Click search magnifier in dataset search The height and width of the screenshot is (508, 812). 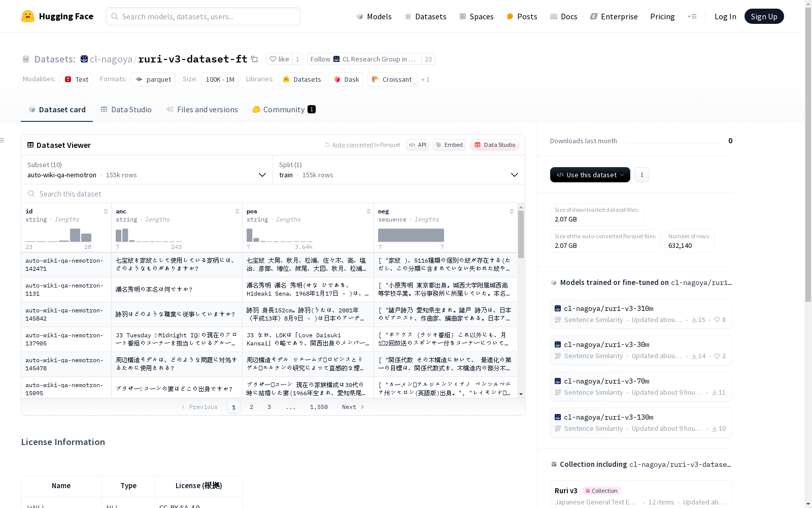click(x=31, y=194)
